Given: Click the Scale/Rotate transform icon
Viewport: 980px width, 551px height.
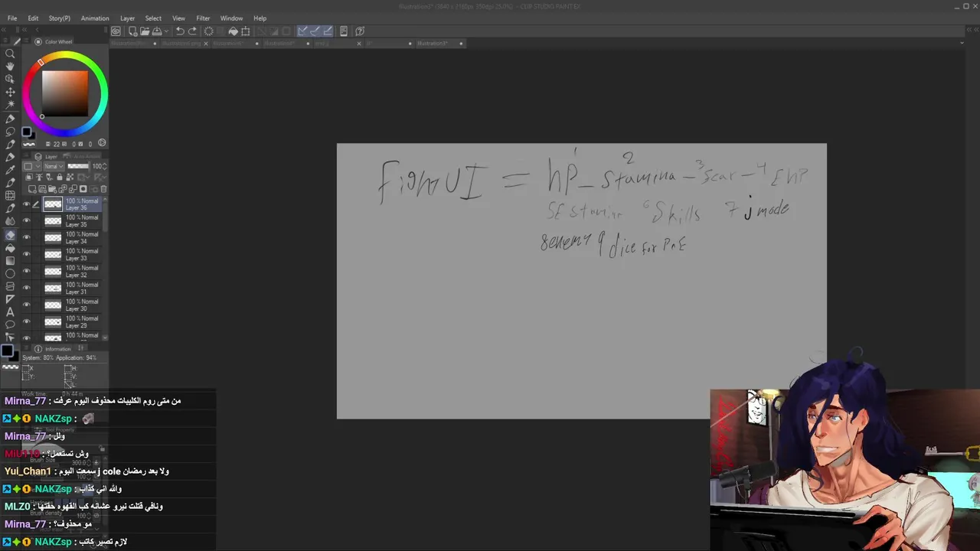Looking at the screenshot, I should click(246, 31).
